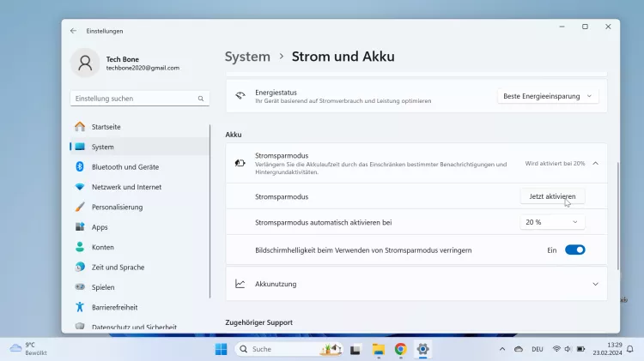Click the Settings gear taskbar icon
644x361 pixels.
click(x=422, y=349)
